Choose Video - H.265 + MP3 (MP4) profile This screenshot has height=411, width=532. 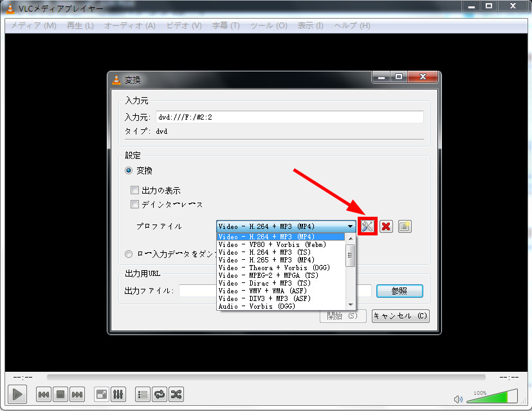280,260
